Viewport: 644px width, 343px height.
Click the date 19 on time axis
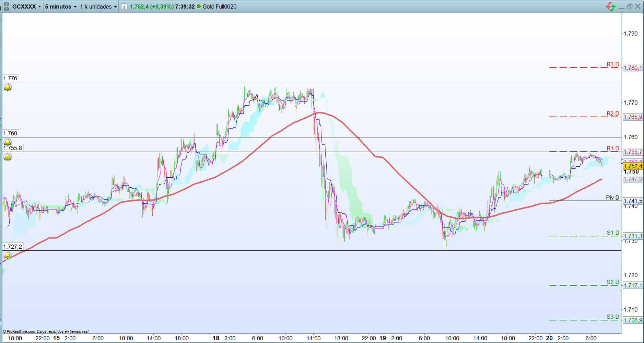coord(383,338)
